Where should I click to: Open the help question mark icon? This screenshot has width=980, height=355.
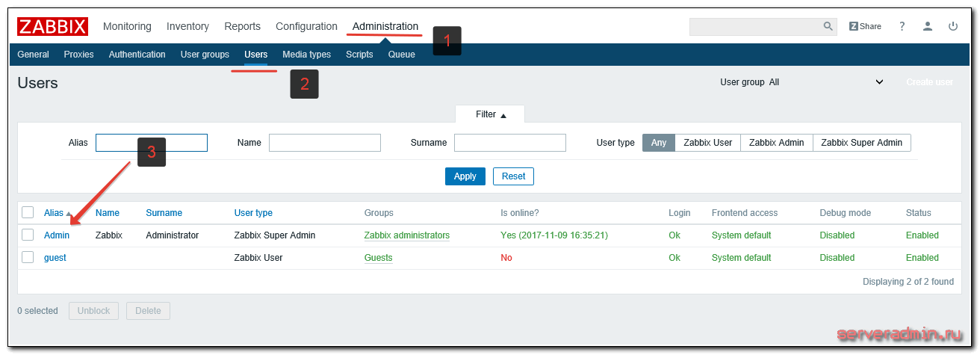[x=902, y=26]
